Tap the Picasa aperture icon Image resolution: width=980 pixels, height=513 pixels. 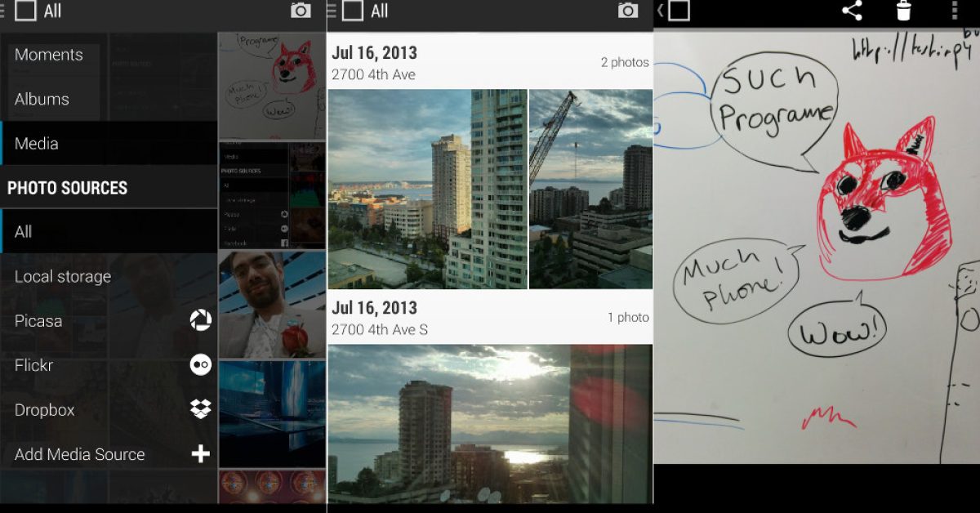200,321
